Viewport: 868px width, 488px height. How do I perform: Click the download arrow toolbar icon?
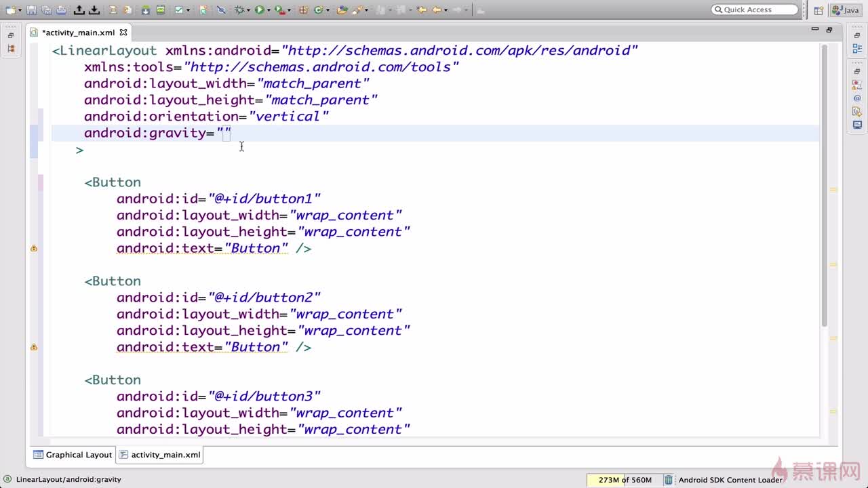coord(94,10)
